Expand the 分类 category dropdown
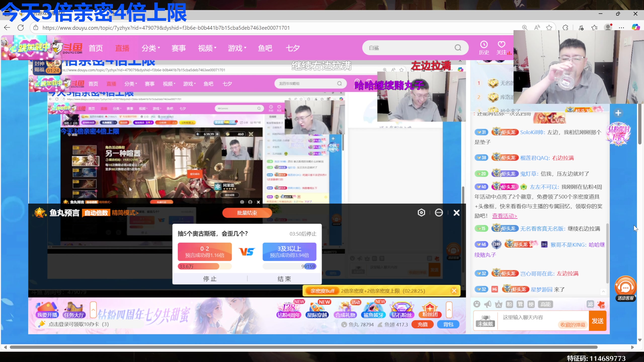 pyautogui.click(x=151, y=48)
